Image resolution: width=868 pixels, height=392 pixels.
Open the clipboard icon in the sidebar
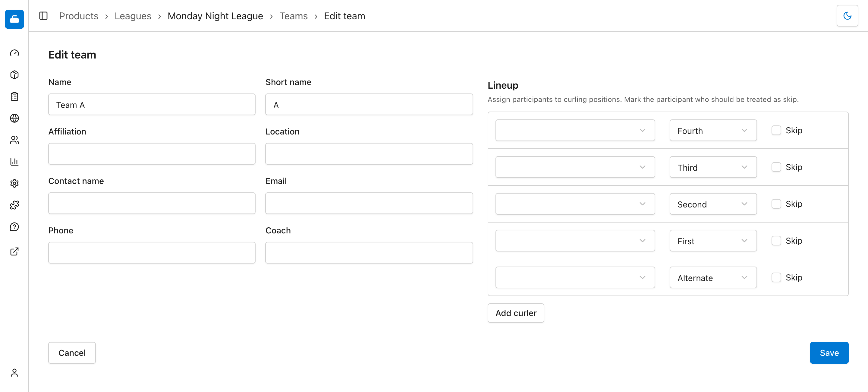(x=14, y=97)
